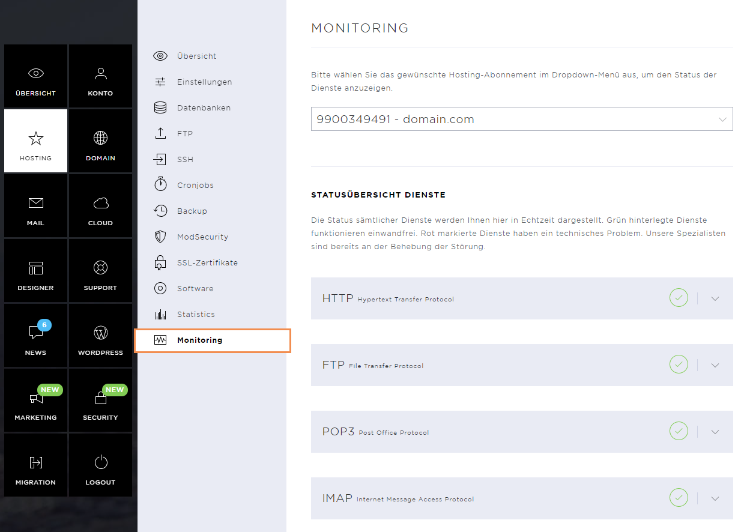
Task: Click the NEW badge on Security
Action: [115, 390]
